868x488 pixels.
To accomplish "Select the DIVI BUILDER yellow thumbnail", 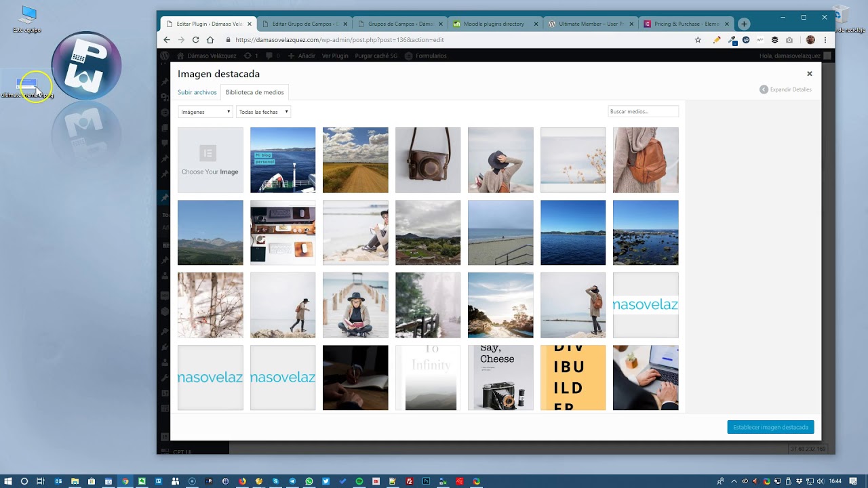I will (573, 378).
